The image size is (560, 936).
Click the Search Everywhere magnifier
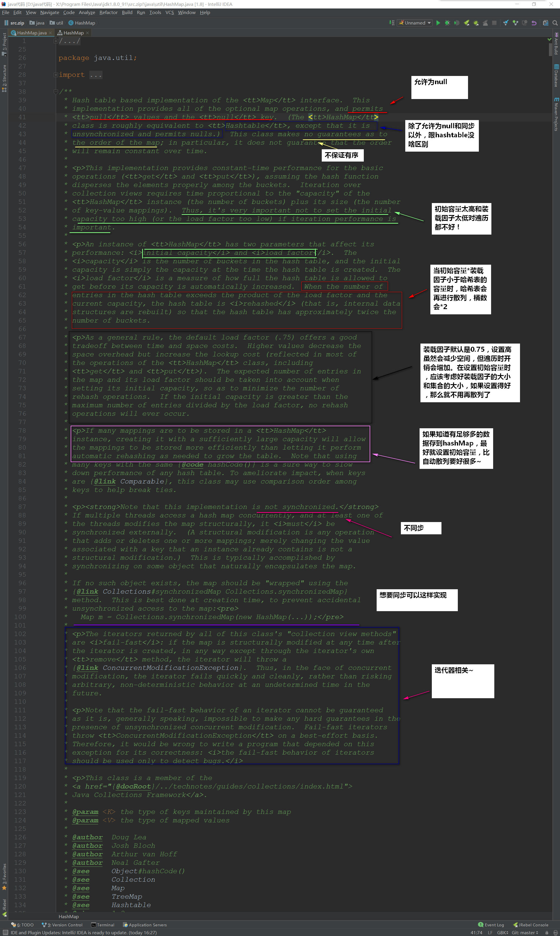[x=555, y=23]
